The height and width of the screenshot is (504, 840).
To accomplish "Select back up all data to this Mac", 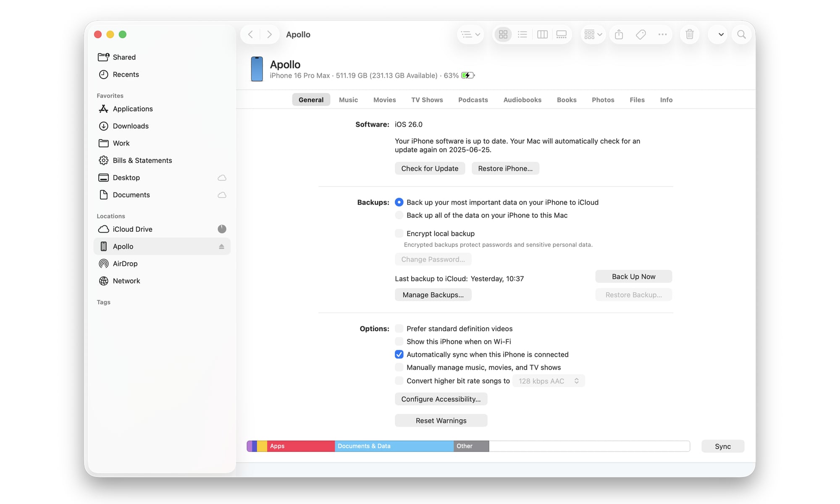I will click(x=399, y=215).
